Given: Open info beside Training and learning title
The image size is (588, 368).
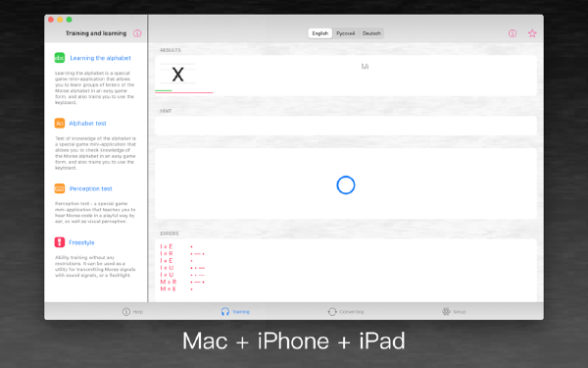Looking at the screenshot, I should tap(137, 33).
